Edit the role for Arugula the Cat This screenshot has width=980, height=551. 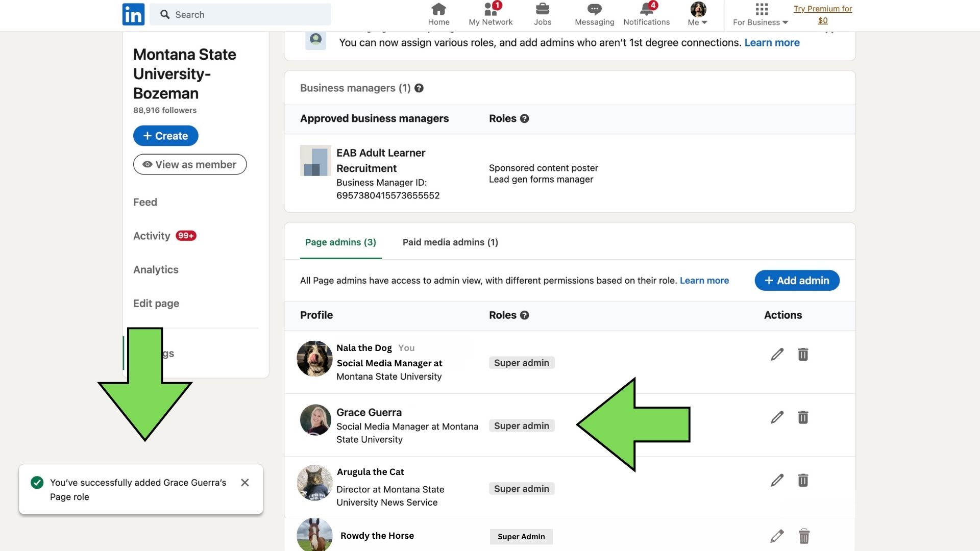click(777, 480)
